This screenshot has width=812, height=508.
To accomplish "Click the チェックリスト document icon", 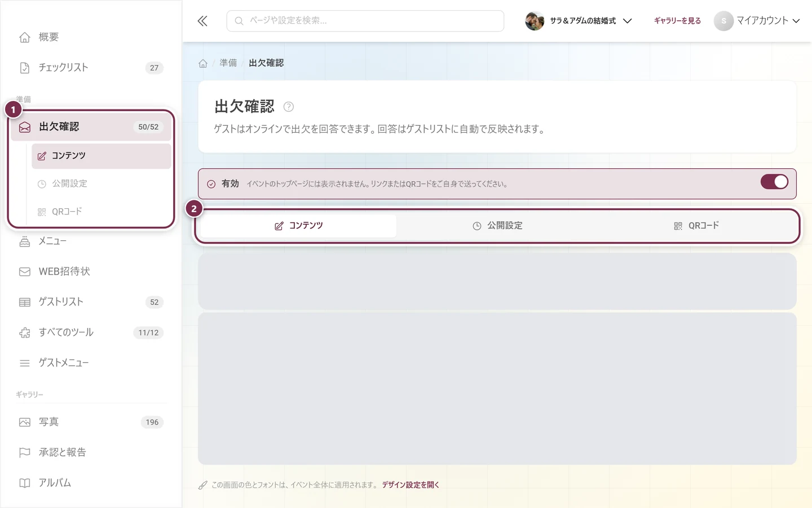I will tap(25, 68).
